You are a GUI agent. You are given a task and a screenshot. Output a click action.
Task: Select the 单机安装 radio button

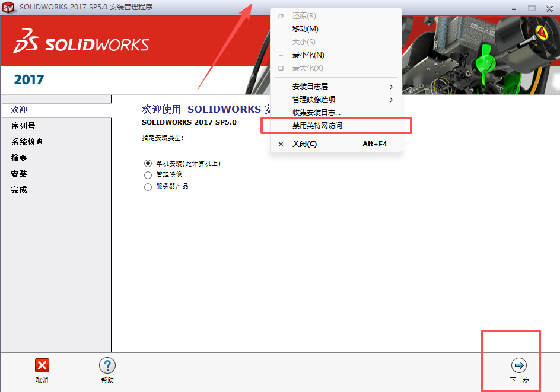(147, 163)
